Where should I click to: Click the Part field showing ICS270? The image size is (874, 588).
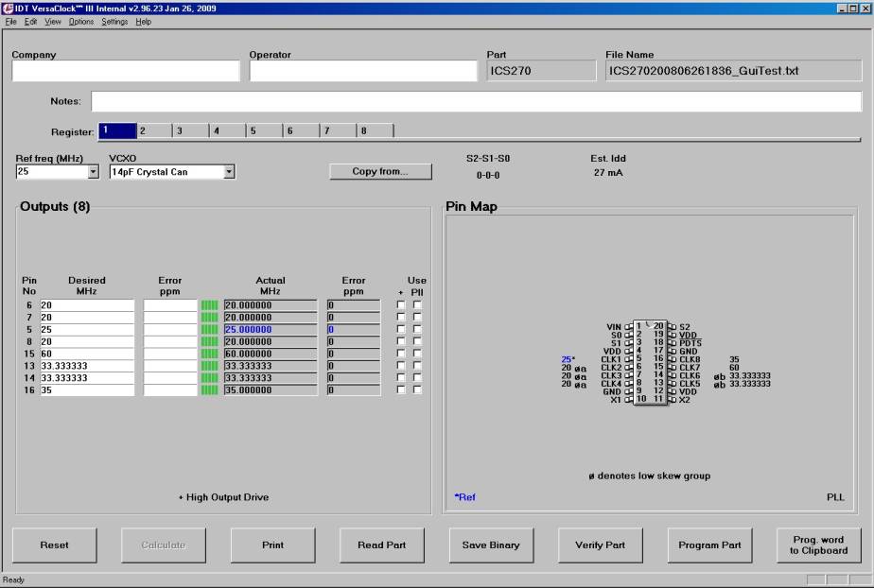click(x=541, y=71)
